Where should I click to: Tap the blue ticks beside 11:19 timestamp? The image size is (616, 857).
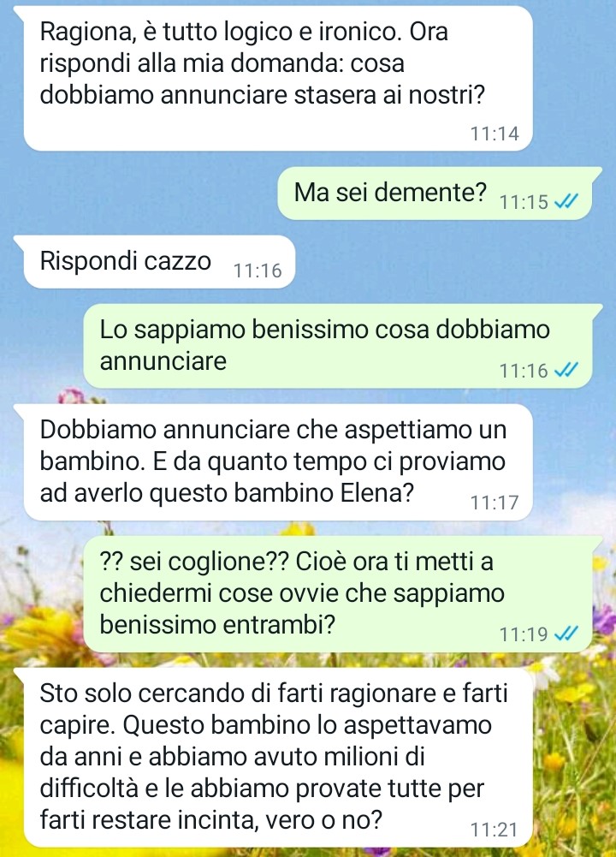tap(566, 634)
